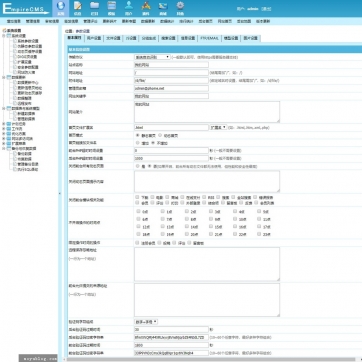Screen dimensions: 362x362
Task: Click the 菜单设置 root icon atop the tree
Action: 4,30
